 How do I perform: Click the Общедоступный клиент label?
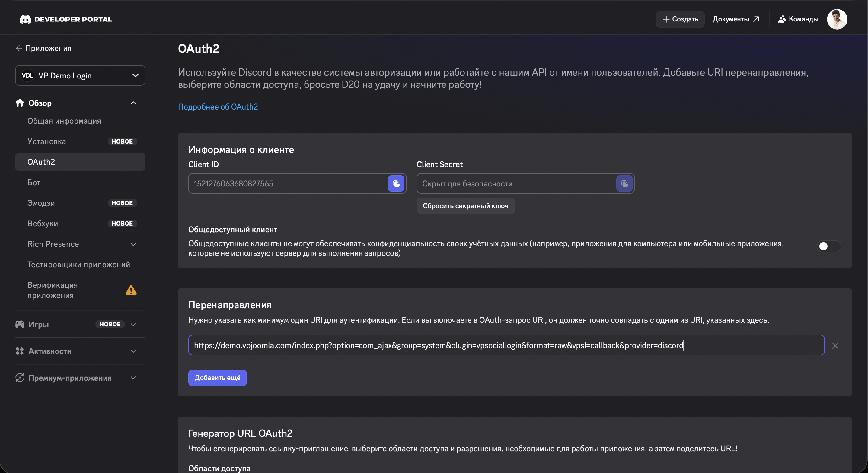(x=232, y=230)
